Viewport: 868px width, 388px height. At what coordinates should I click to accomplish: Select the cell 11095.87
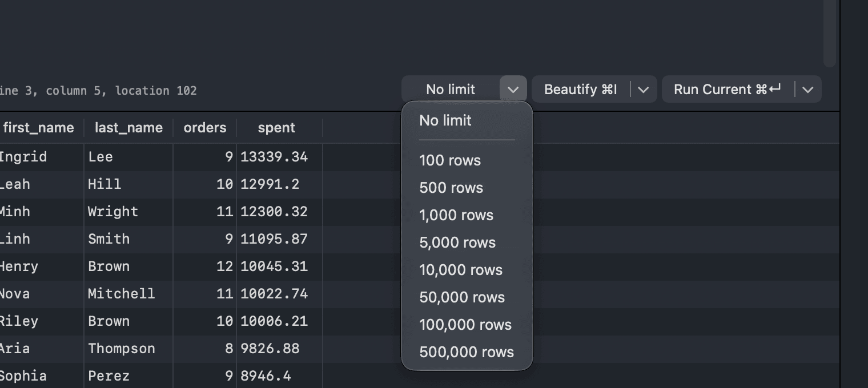tap(279, 239)
